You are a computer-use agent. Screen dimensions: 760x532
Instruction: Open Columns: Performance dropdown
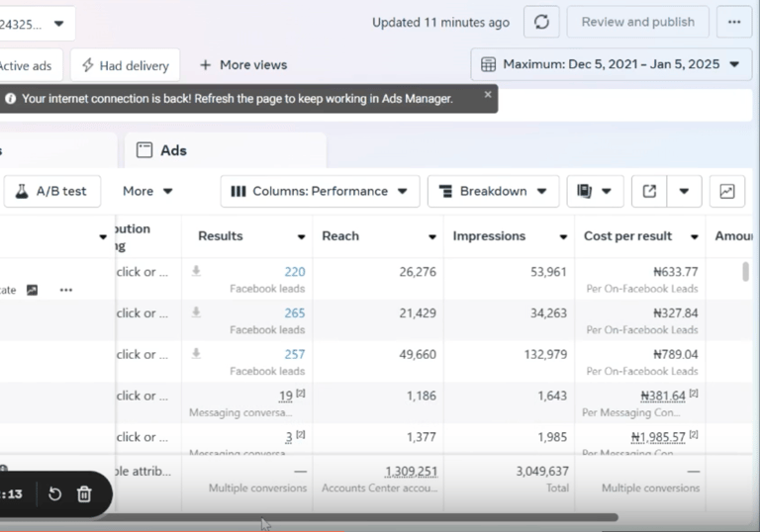pos(320,192)
